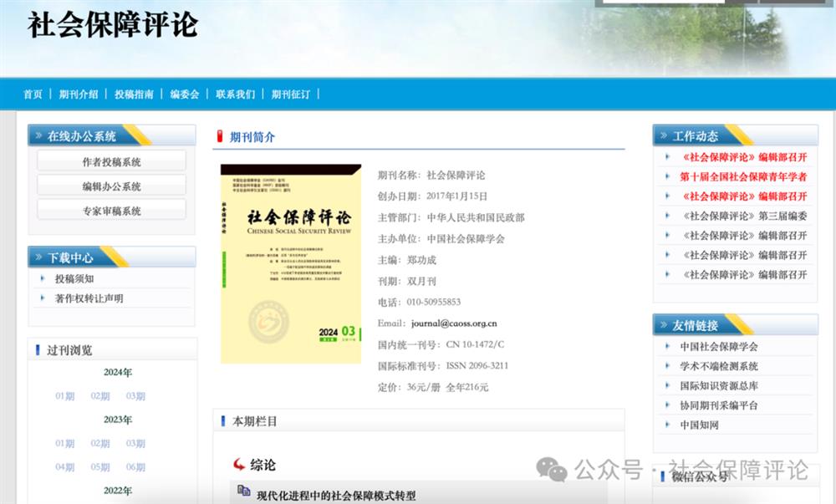836x504 pixels.
Task: Select 编委会 in the top navigation
Action: coord(185,94)
